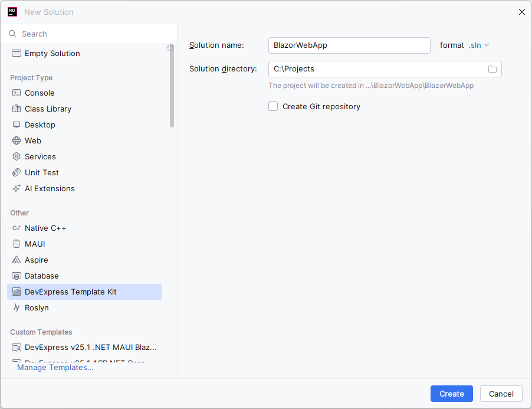The height and width of the screenshot is (409, 532).
Task: Click the Manage Templates link
Action: (55, 367)
